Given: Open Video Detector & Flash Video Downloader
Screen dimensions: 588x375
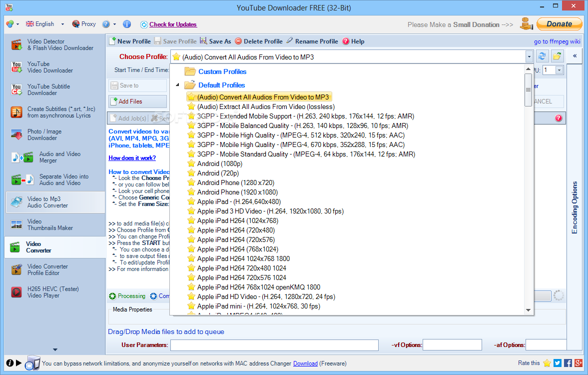Looking at the screenshot, I should (x=55, y=44).
